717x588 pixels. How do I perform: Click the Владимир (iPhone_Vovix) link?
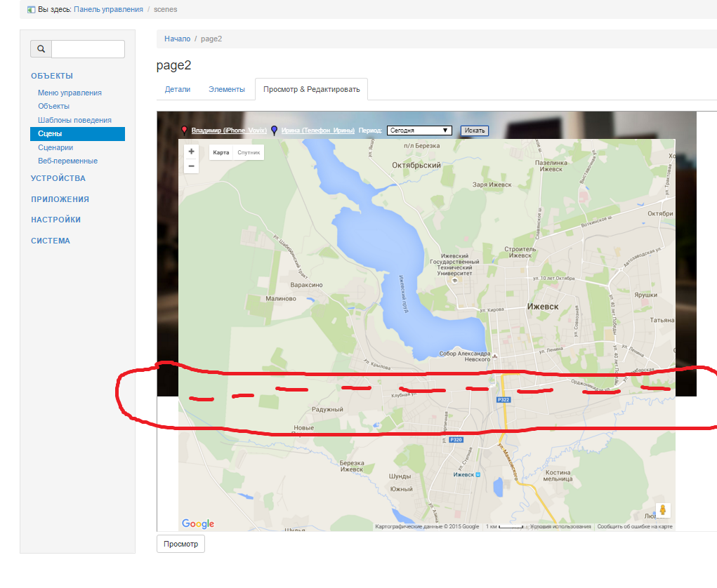[x=229, y=131]
